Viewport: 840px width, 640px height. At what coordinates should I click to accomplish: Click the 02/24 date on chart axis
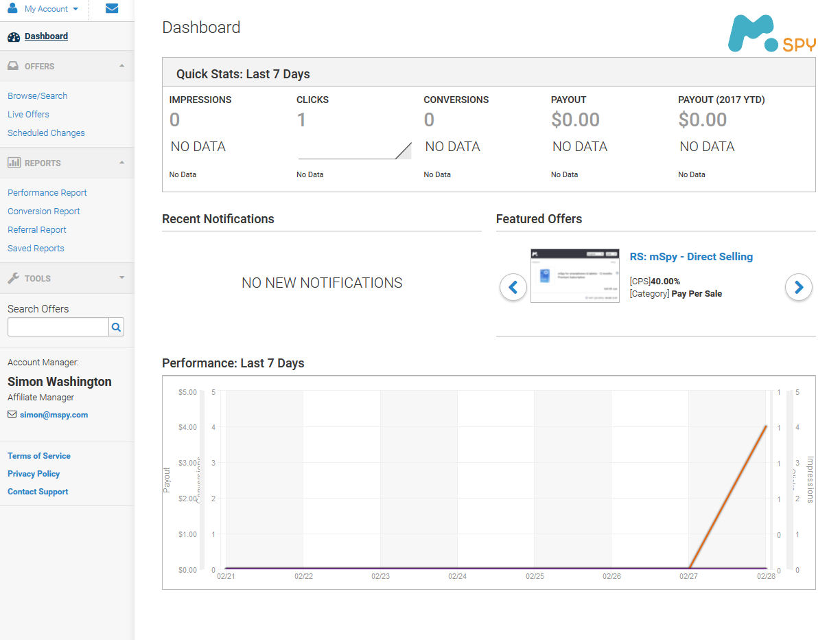[x=457, y=577]
